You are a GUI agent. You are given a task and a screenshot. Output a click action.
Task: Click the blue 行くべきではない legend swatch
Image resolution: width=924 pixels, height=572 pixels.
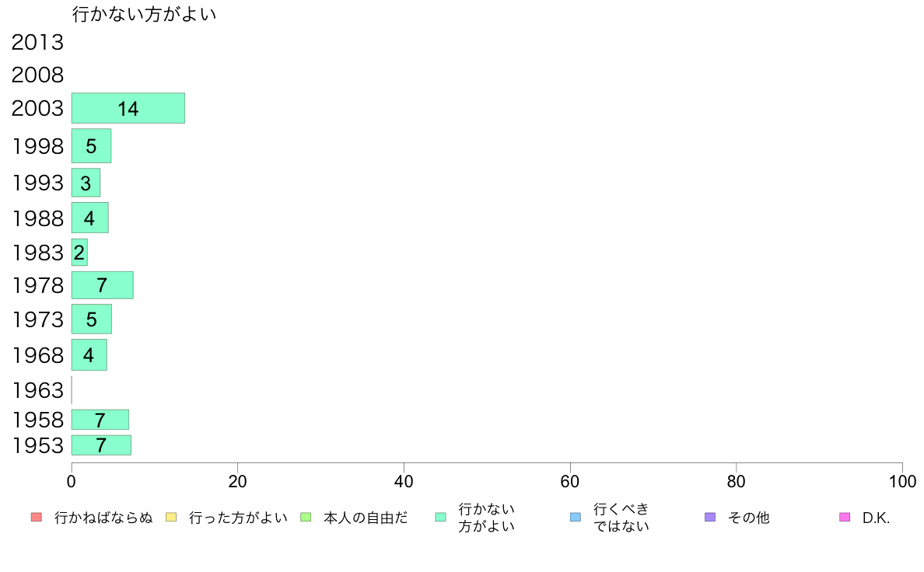pyautogui.click(x=576, y=518)
